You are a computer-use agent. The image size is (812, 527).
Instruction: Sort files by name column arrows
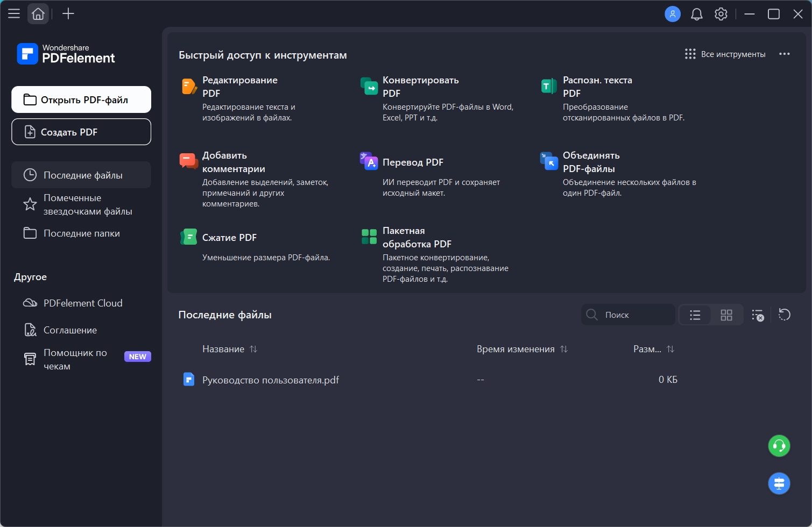[x=253, y=349]
